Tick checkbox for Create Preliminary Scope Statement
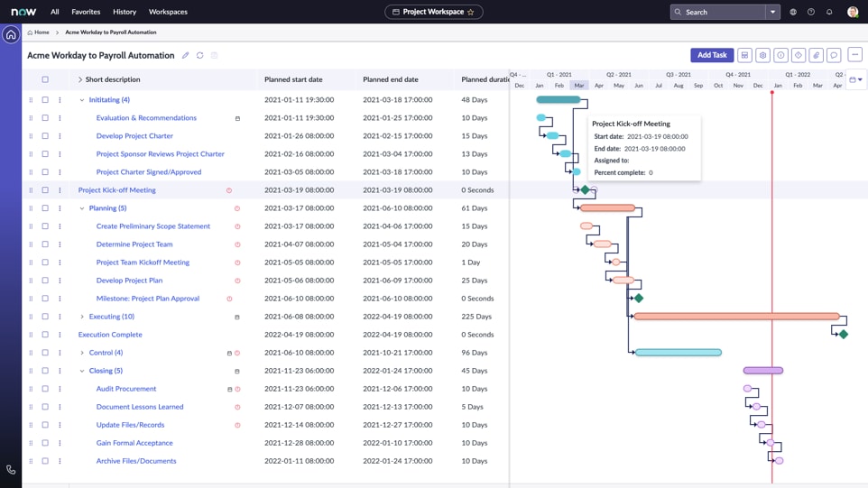Viewport: 868px width, 488px height. tap(45, 226)
